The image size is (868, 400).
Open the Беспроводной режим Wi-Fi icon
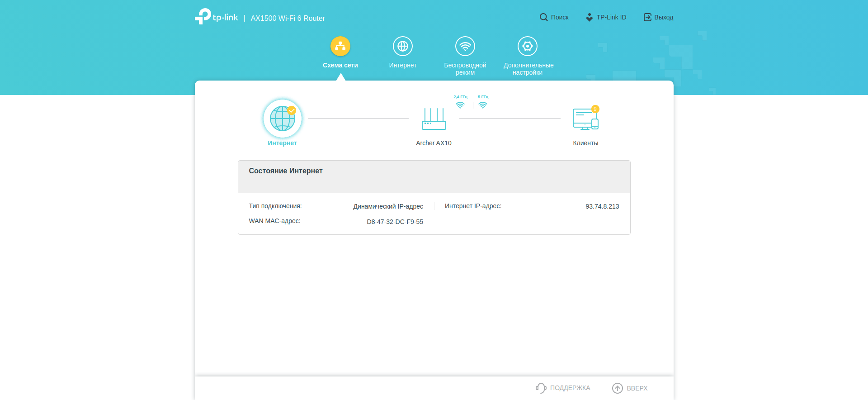[465, 46]
